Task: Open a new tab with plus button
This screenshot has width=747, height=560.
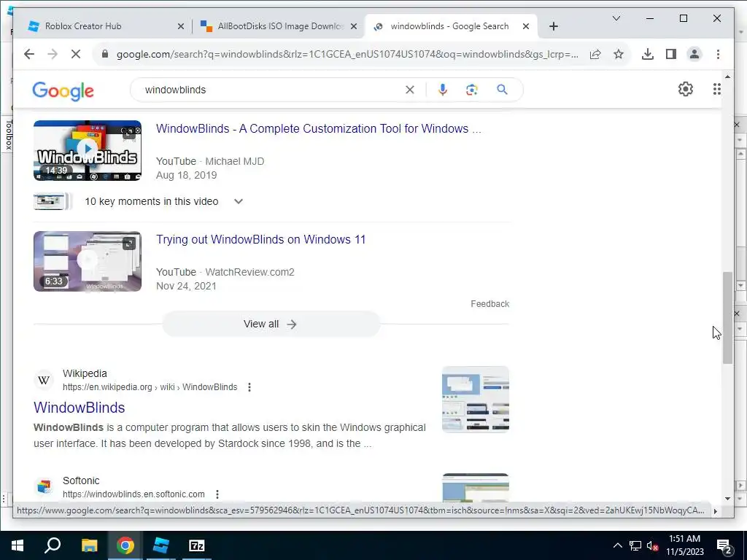Action: coord(553,27)
